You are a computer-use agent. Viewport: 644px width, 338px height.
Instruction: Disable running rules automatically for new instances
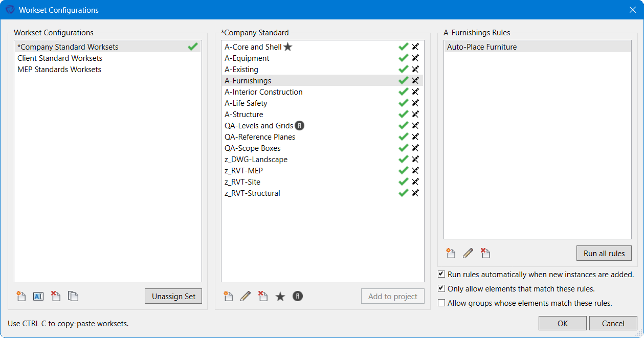pyautogui.click(x=441, y=275)
